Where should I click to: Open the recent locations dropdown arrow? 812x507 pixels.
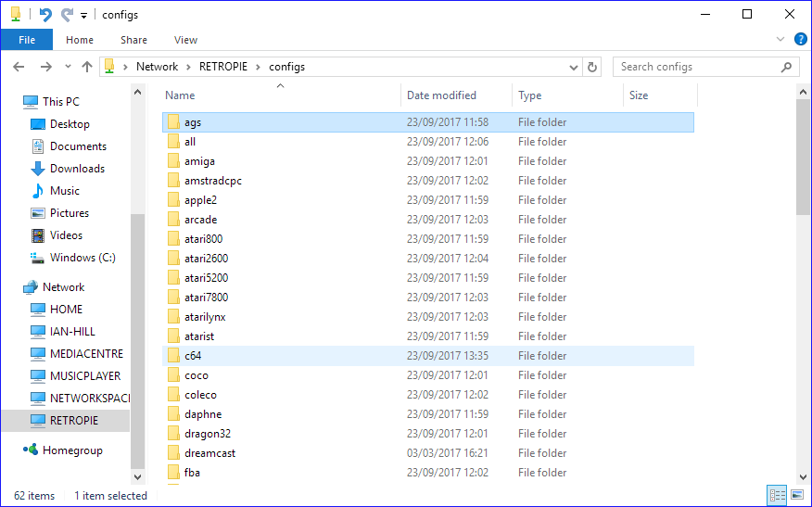click(66, 67)
